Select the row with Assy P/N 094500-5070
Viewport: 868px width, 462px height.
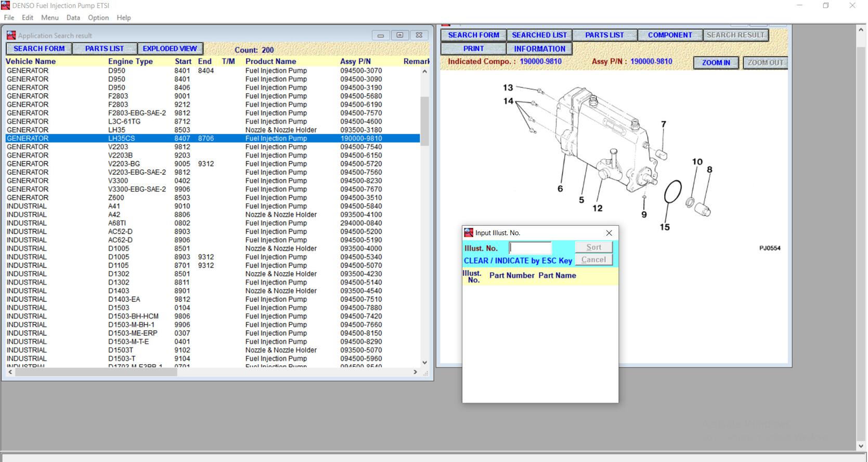click(x=213, y=265)
